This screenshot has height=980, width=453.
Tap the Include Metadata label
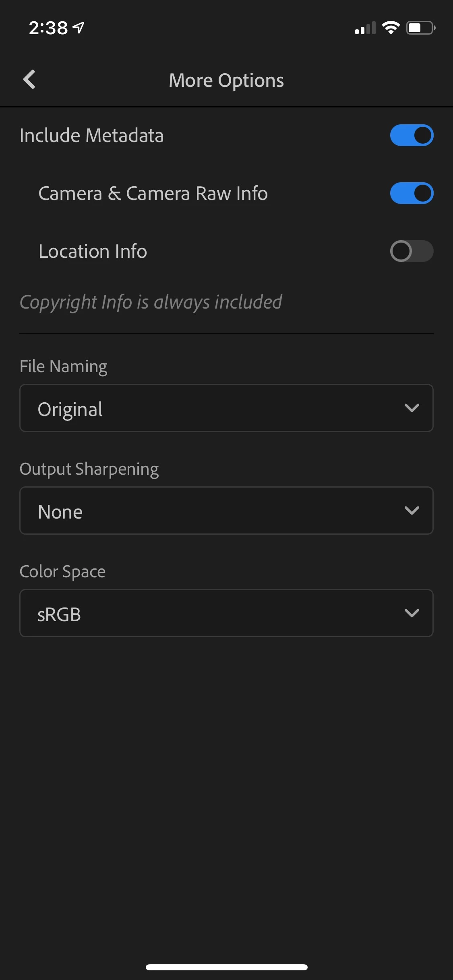tap(92, 135)
